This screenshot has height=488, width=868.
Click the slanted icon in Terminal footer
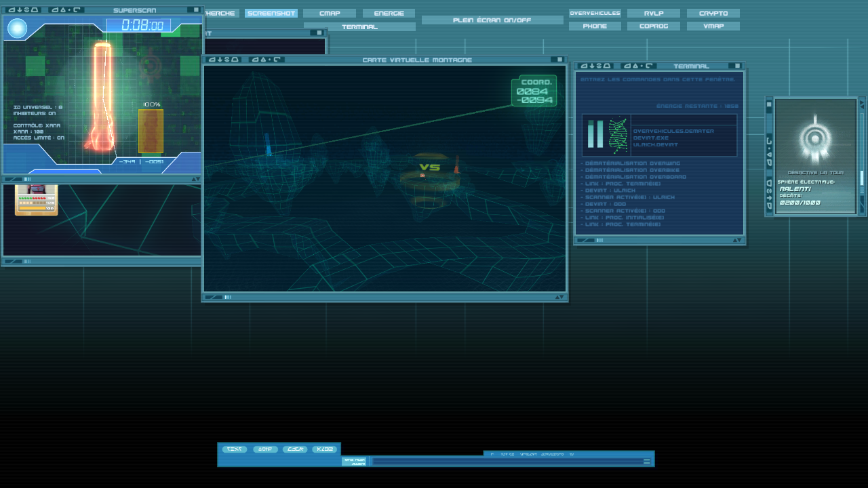pos(586,240)
